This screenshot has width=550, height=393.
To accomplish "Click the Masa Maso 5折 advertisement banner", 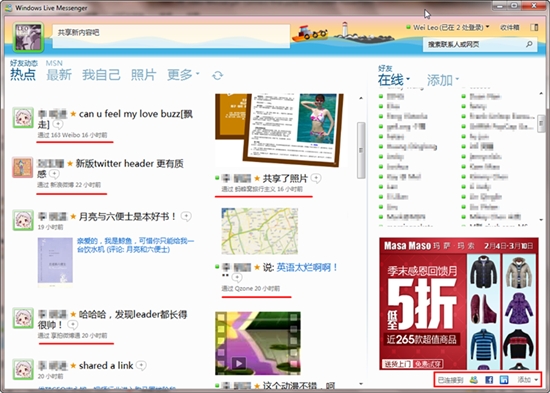I will pos(459,303).
